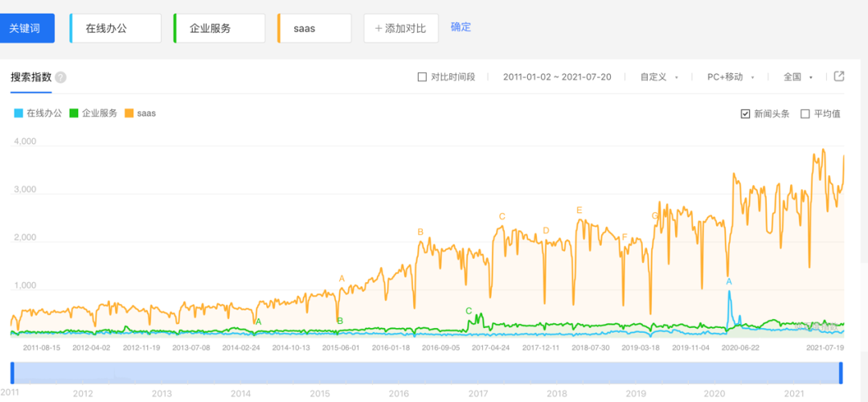Toggle the blue 在线办公 legend swatch
Viewport: 868px width, 402px height.
tap(19, 113)
